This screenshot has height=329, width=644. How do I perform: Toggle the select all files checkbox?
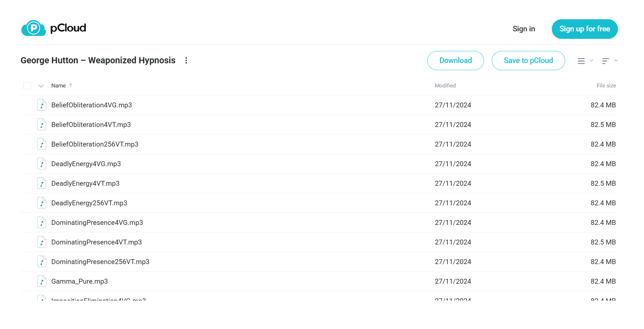(x=27, y=86)
